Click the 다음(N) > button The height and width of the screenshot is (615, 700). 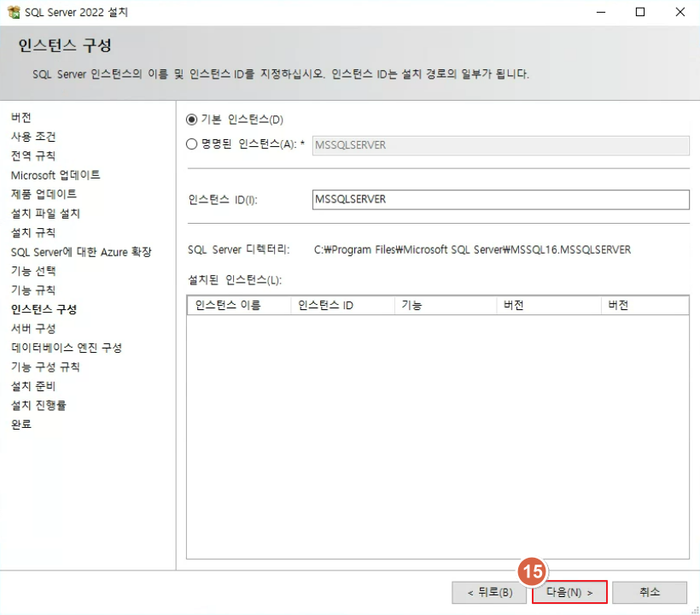[x=569, y=592]
